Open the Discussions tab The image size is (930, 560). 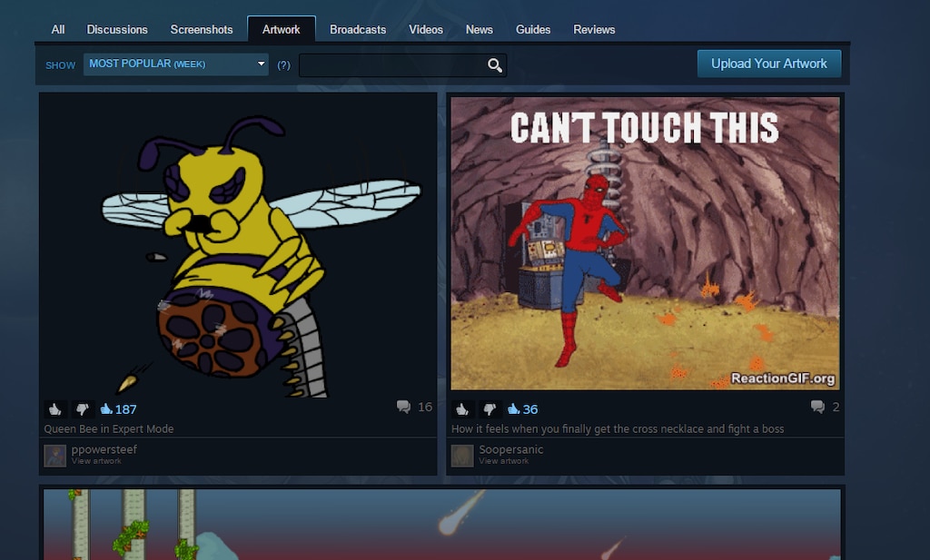click(x=117, y=30)
